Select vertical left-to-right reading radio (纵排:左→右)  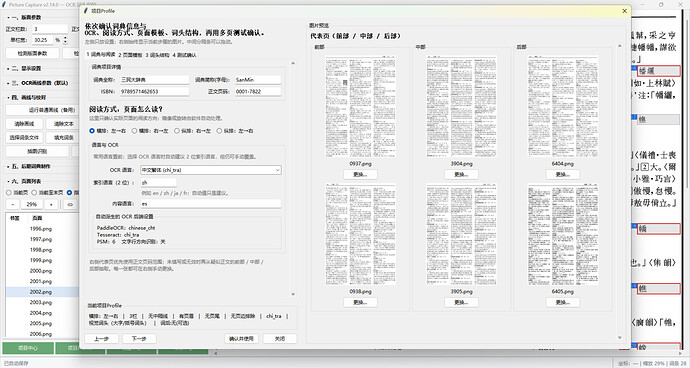[235, 131]
